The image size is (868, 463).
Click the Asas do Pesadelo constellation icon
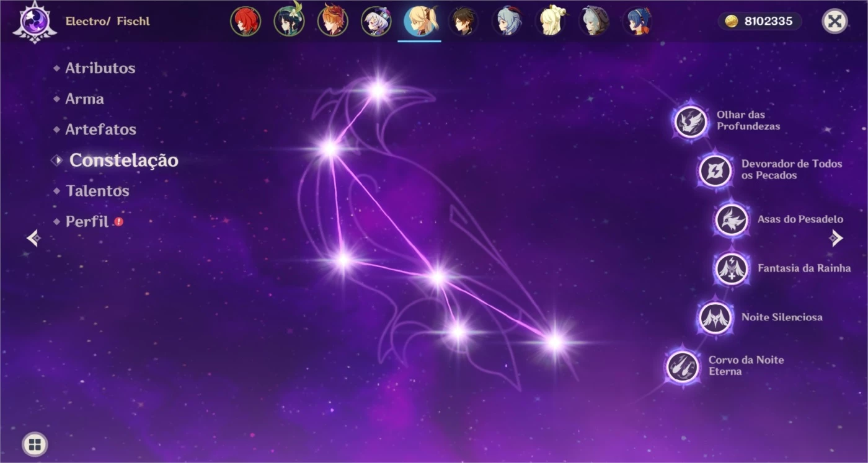click(731, 219)
